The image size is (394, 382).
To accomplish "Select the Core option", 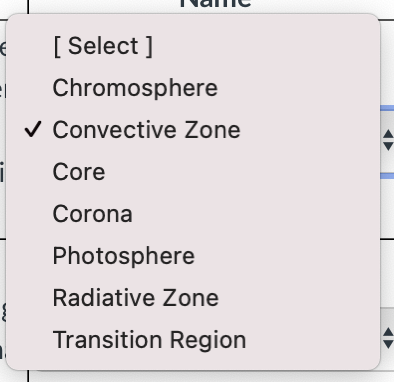I will pyautogui.click(x=193, y=172).
